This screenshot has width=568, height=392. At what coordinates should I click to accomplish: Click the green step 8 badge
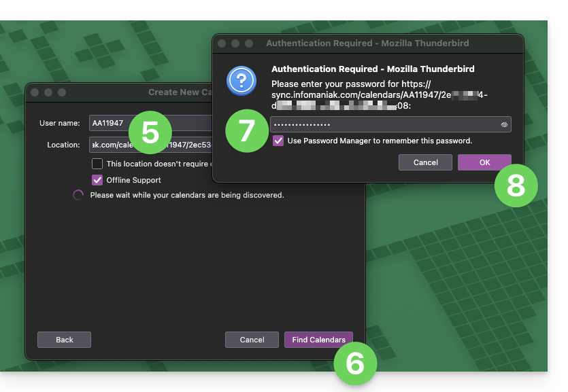tap(516, 185)
